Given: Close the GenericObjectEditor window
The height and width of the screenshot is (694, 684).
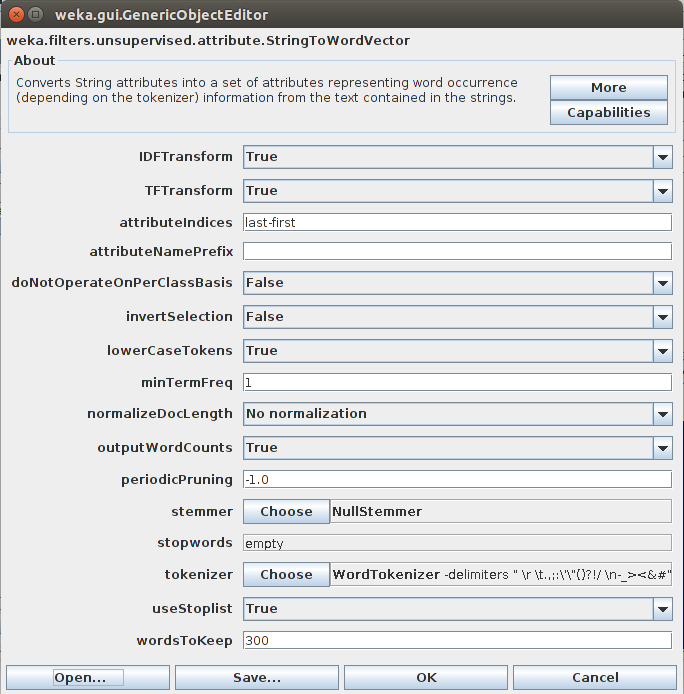Looking at the screenshot, I should click(16, 15).
